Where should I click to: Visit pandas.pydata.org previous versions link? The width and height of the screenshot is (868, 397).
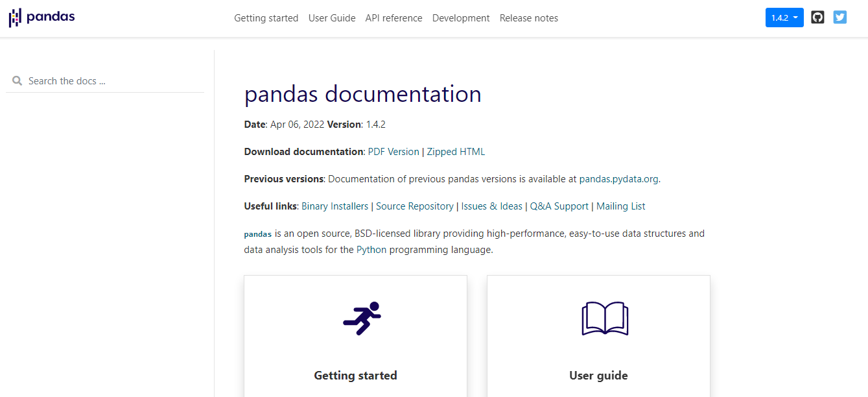(x=618, y=178)
